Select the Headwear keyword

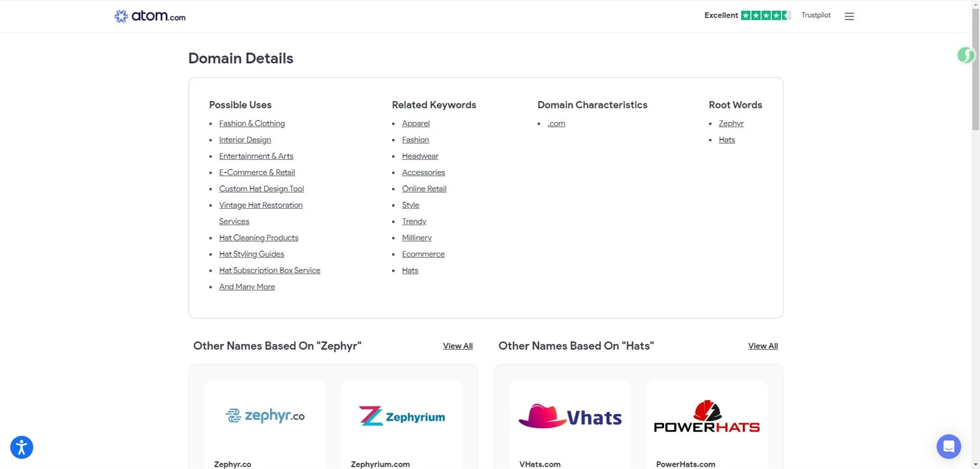pos(420,156)
